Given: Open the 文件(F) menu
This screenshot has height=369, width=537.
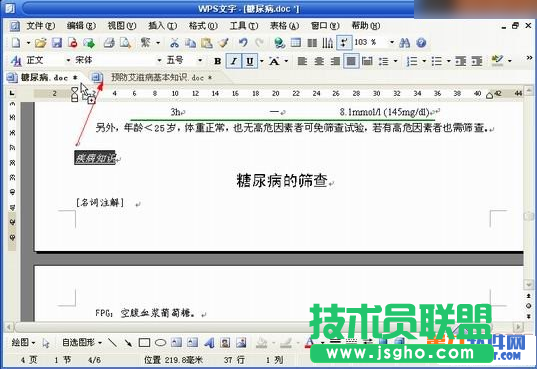Looking at the screenshot, I should coord(41,26).
